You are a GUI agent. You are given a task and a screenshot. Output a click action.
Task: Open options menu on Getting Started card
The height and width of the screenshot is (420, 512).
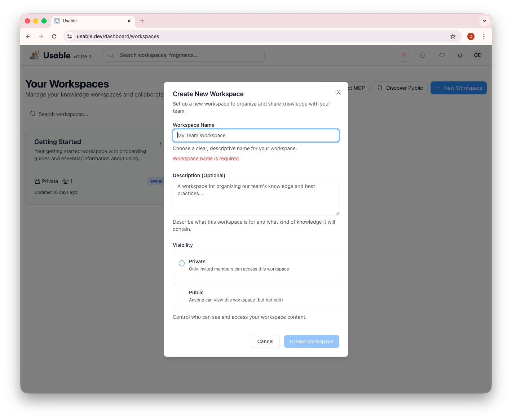160,143
